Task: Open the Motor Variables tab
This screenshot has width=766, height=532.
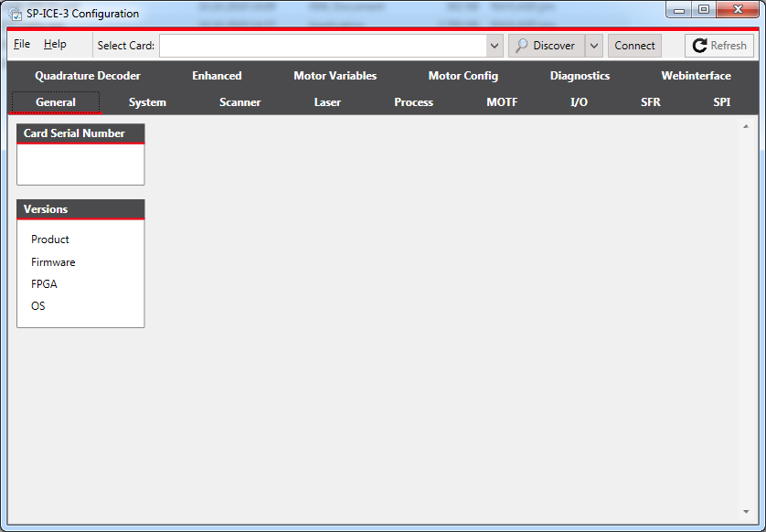Action: point(335,76)
